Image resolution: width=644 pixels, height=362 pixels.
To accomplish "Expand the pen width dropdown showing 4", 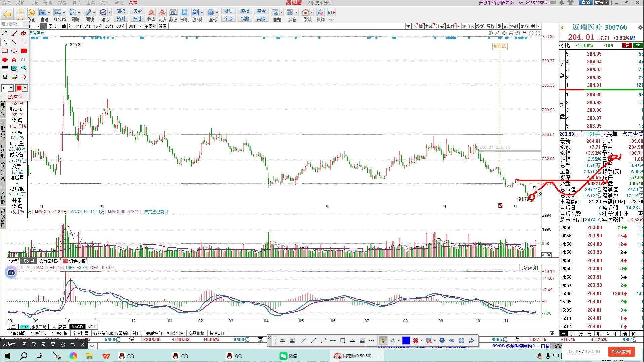I will 11,88.
